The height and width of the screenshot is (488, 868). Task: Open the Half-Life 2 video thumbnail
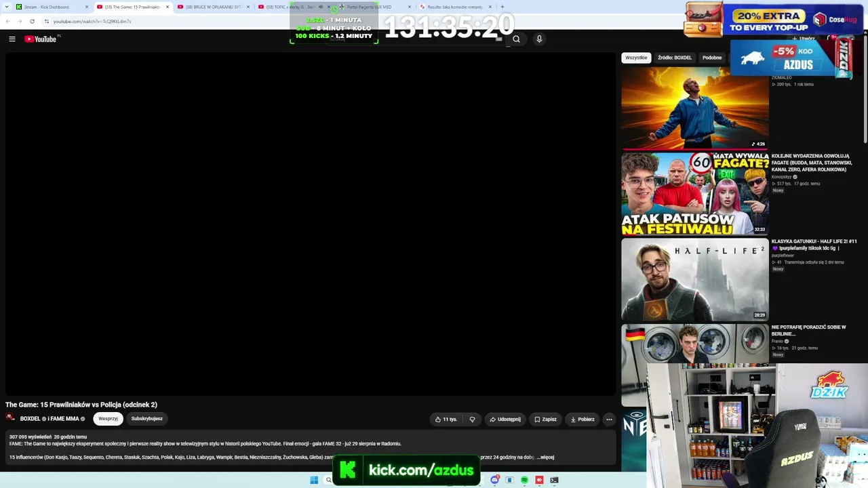click(x=695, y=279)
